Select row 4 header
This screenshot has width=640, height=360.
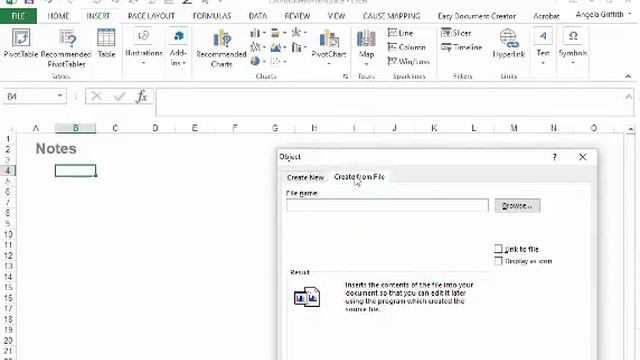pos(8,171)
